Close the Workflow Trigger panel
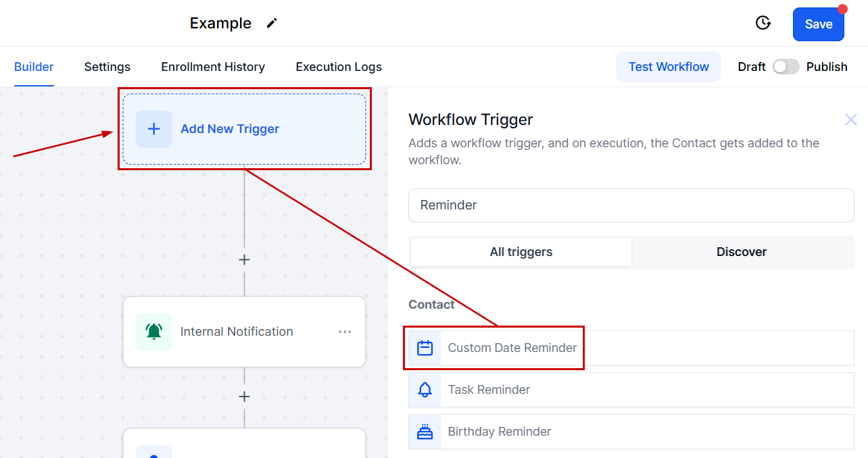 pyautogui.click(x=850, y=120)
